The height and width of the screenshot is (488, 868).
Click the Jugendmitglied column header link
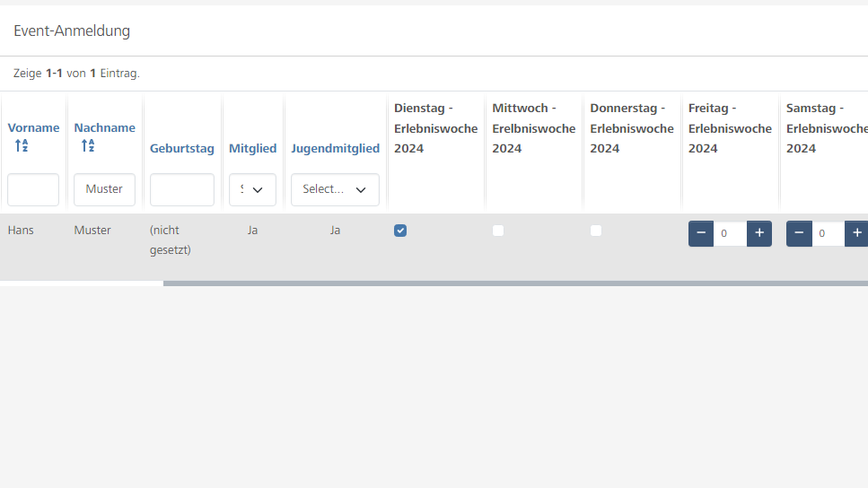335,148
